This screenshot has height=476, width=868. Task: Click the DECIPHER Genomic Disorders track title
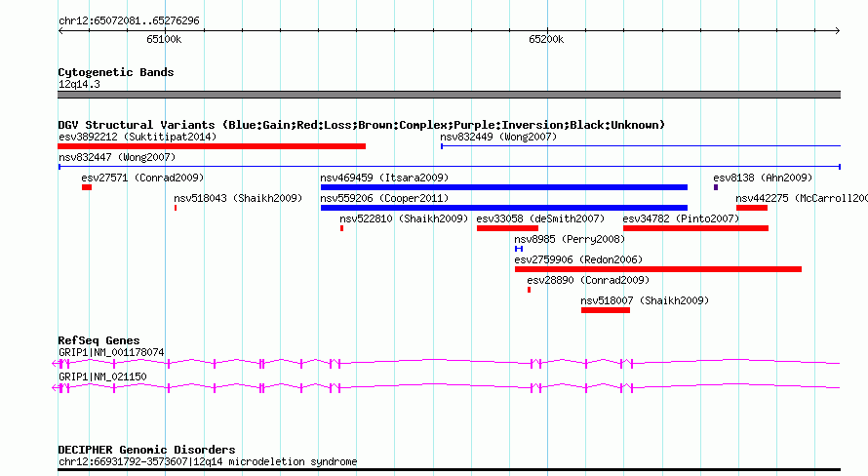click(146, 450)
